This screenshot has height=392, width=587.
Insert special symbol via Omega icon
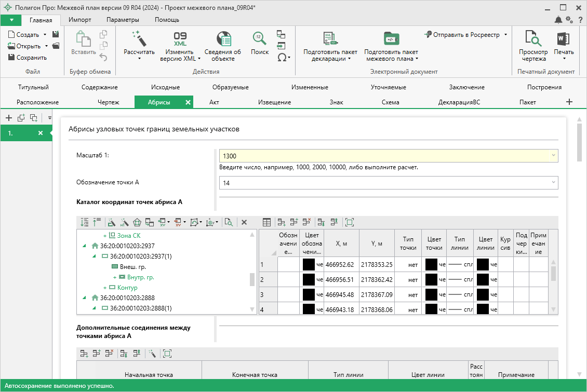point(282,57)
